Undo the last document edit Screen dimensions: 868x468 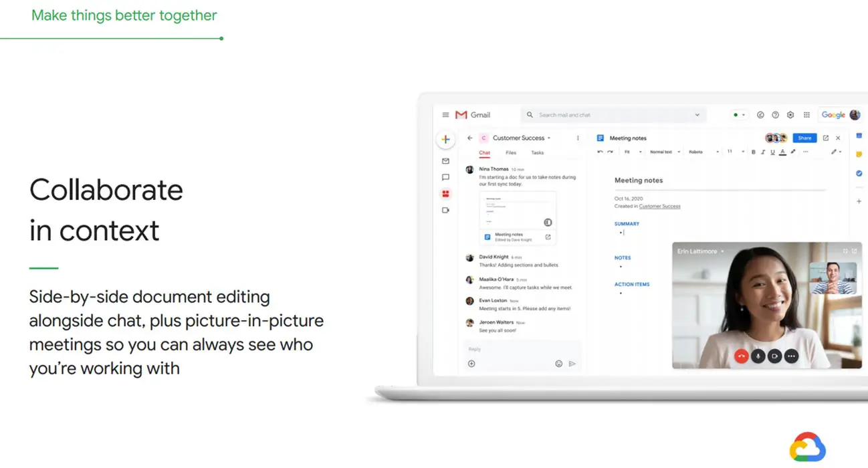coord(600,152)
